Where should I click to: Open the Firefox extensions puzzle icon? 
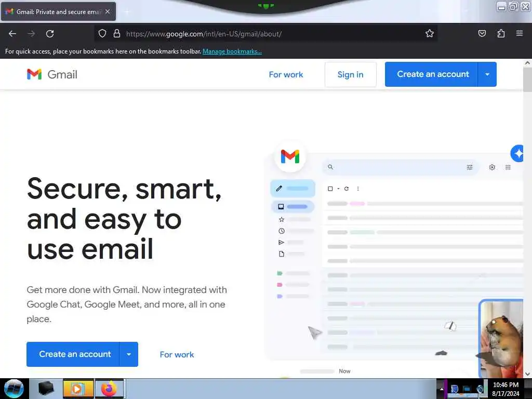point(501,33)
